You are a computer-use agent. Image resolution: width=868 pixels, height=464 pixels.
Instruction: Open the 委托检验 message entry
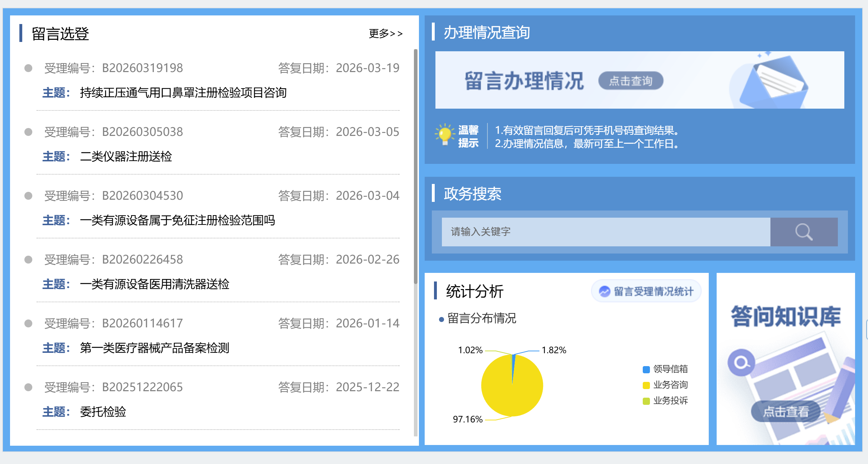pos(103,412)
